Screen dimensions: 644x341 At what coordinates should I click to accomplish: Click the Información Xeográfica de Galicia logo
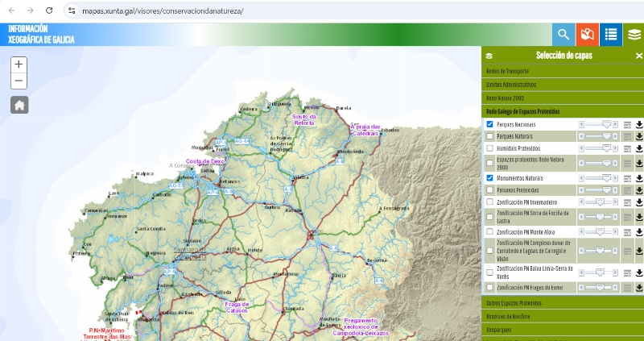[x=42, y=34]
